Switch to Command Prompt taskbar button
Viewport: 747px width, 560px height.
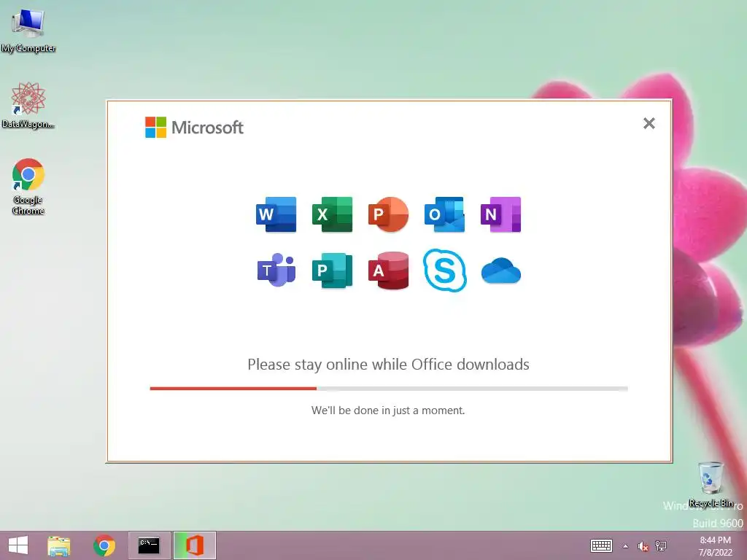click(149, 545)
